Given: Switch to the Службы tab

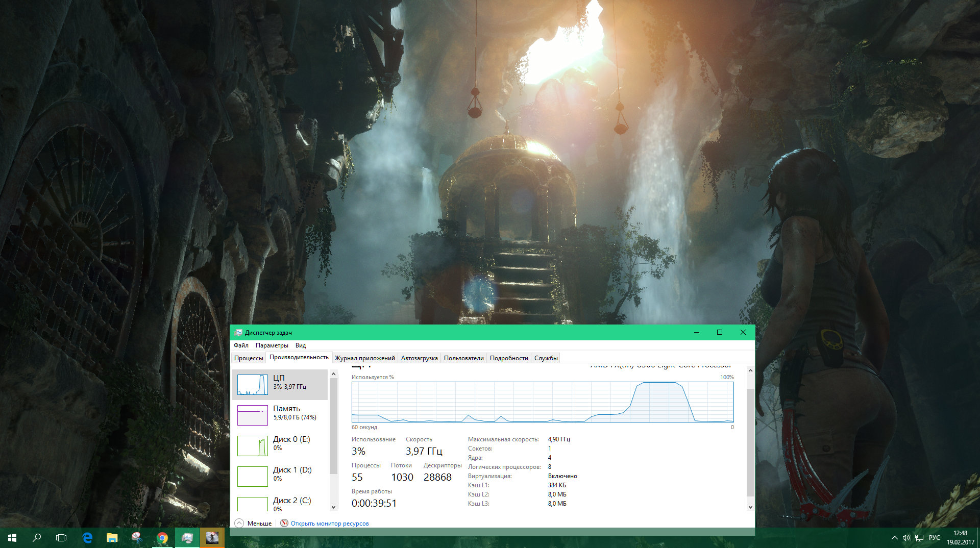Looking at the screenshot, I should click(x=546, y=358).
